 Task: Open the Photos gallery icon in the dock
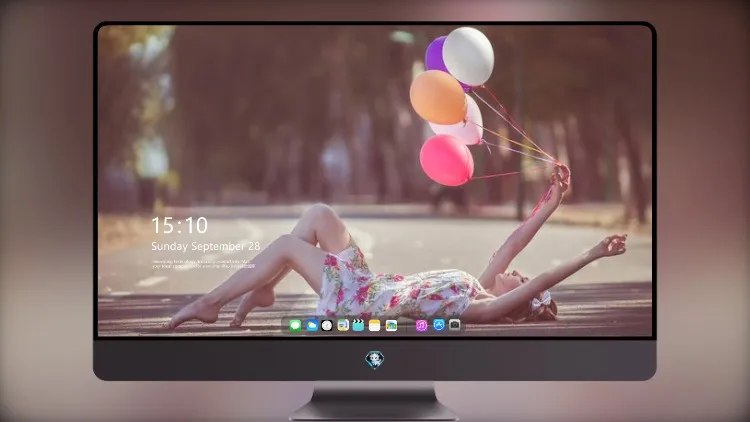(x=391, y=326)
